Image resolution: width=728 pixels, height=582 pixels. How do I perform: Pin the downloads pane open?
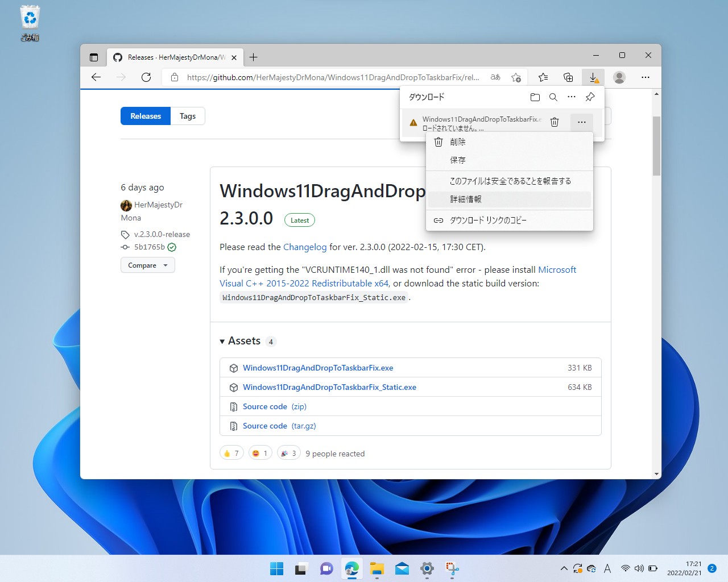point(590,97)
